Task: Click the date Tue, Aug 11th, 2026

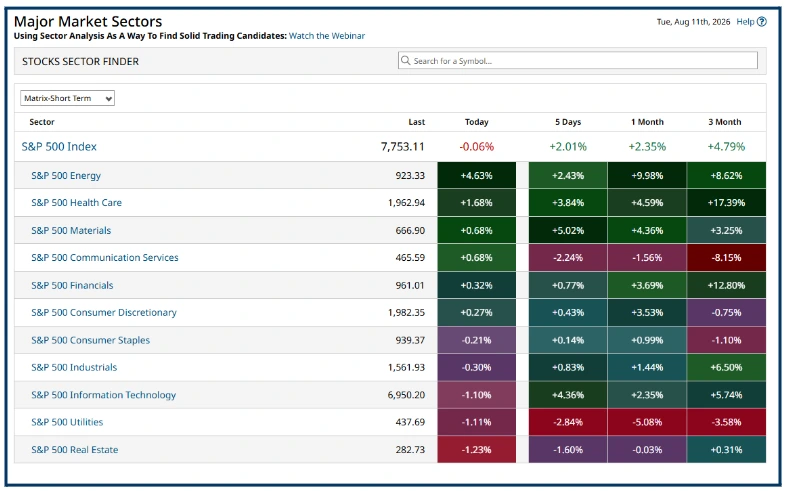Action: (x=693, y=22)
